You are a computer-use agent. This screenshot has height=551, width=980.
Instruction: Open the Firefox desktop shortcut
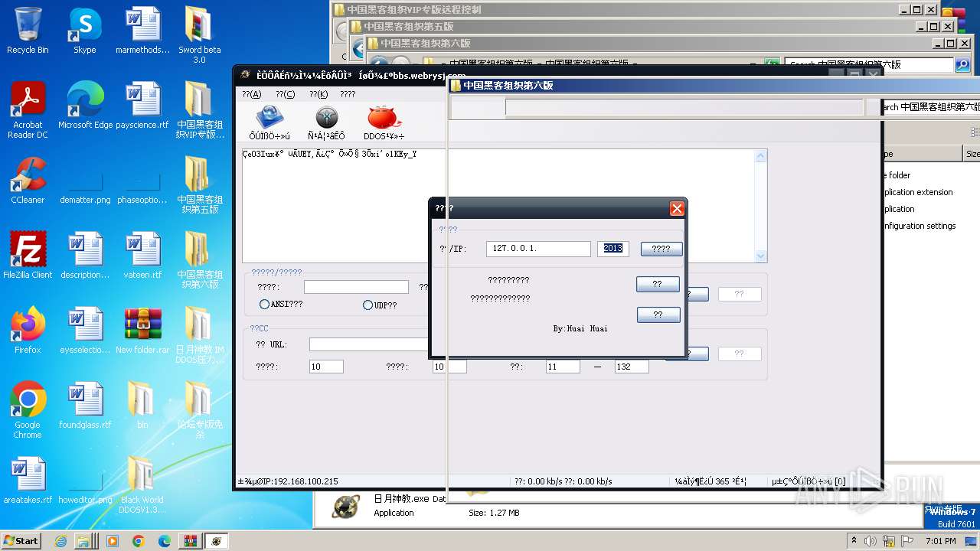pyautogui.click(x=28, y=331)
